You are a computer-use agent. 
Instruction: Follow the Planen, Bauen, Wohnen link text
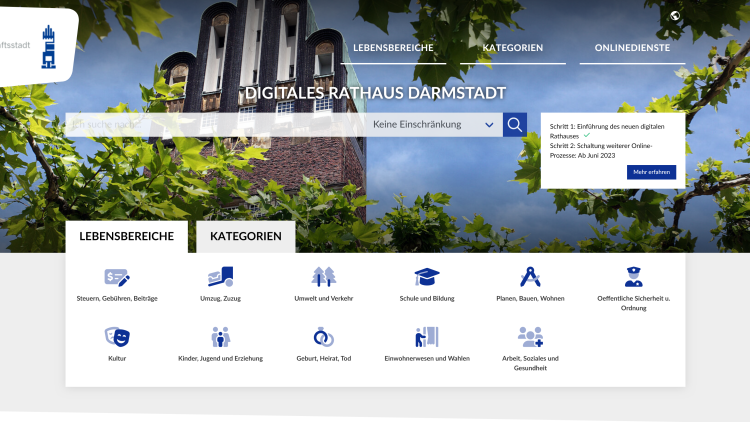(530, 299)
